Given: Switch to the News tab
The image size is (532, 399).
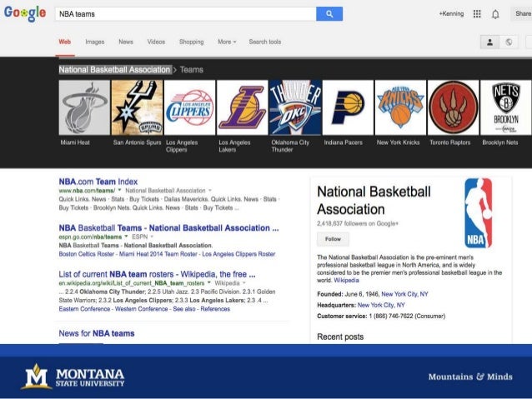Looking at the screenshot, I should [126, 42].
